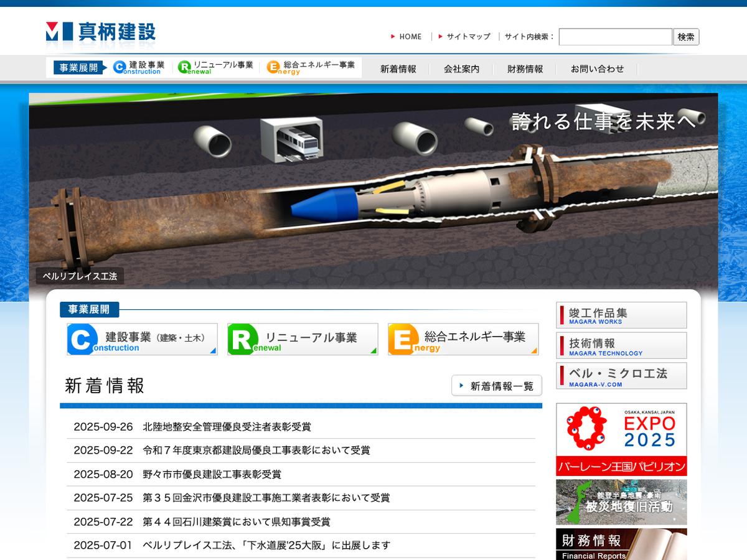Open the EXPO 2025 pavilion banner
The height and width of the screenshot is (560, 747).
tap(621, 439)
